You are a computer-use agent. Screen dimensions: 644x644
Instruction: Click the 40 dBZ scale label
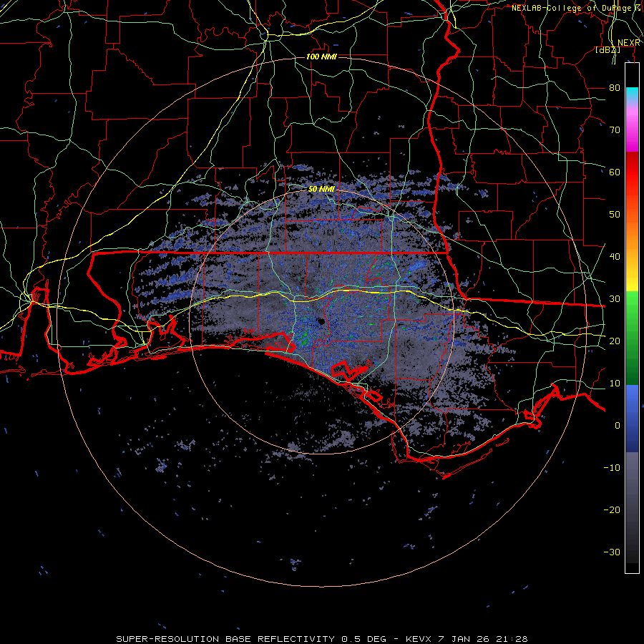[615, 257]
